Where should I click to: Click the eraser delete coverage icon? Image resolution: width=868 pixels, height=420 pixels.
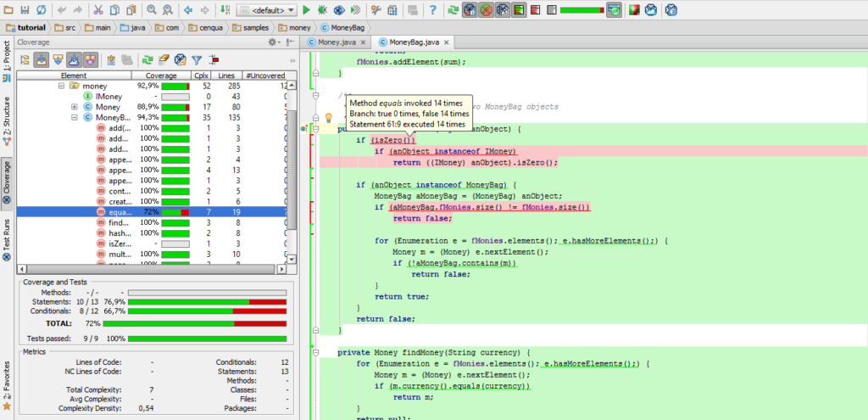(x=164, y=59)
